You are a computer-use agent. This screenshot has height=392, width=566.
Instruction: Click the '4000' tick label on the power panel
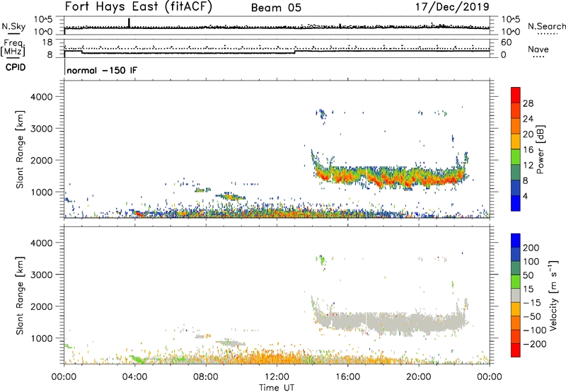pos(41,97)
